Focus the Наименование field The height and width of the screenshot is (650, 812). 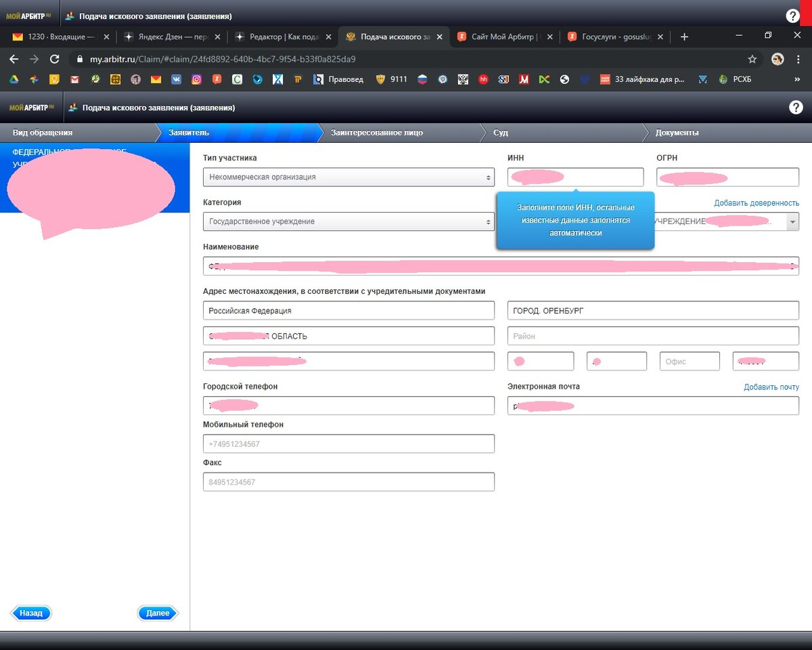pos(501,266)
